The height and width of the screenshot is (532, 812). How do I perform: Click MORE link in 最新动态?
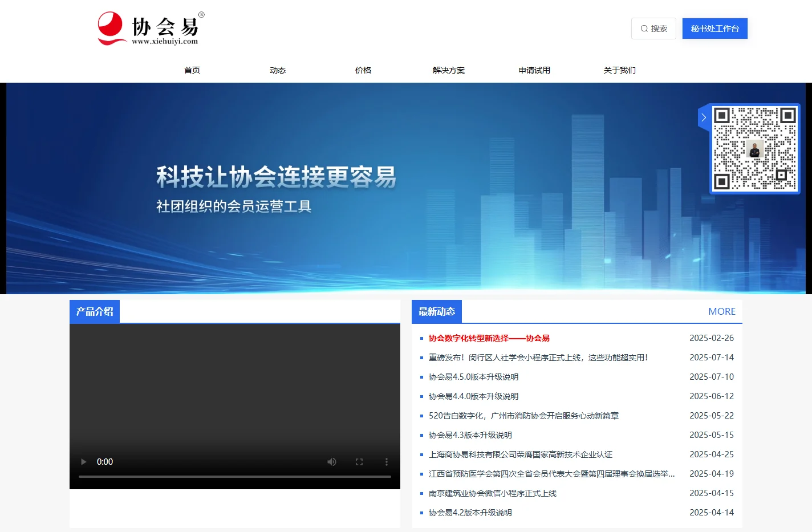click(722, 311)
